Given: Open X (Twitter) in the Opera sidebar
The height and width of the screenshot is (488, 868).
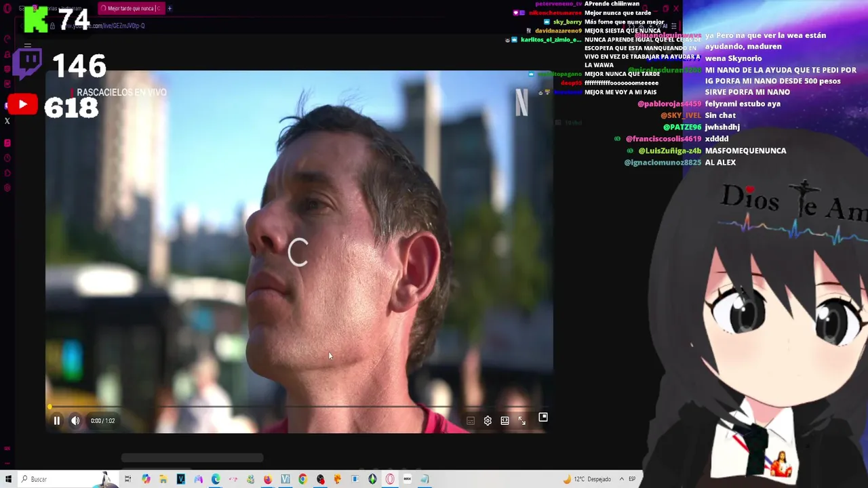Looking at the screenshot, I should 7,121.
